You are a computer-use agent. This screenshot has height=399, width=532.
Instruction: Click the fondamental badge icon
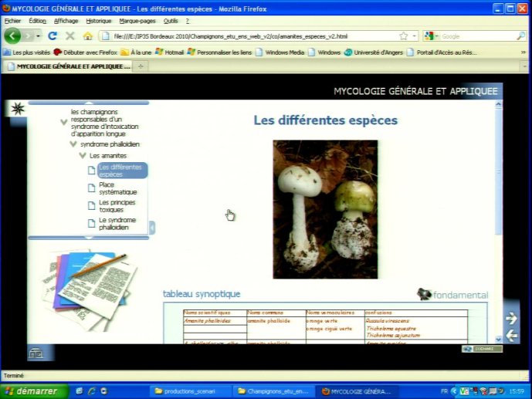point(423,294)
